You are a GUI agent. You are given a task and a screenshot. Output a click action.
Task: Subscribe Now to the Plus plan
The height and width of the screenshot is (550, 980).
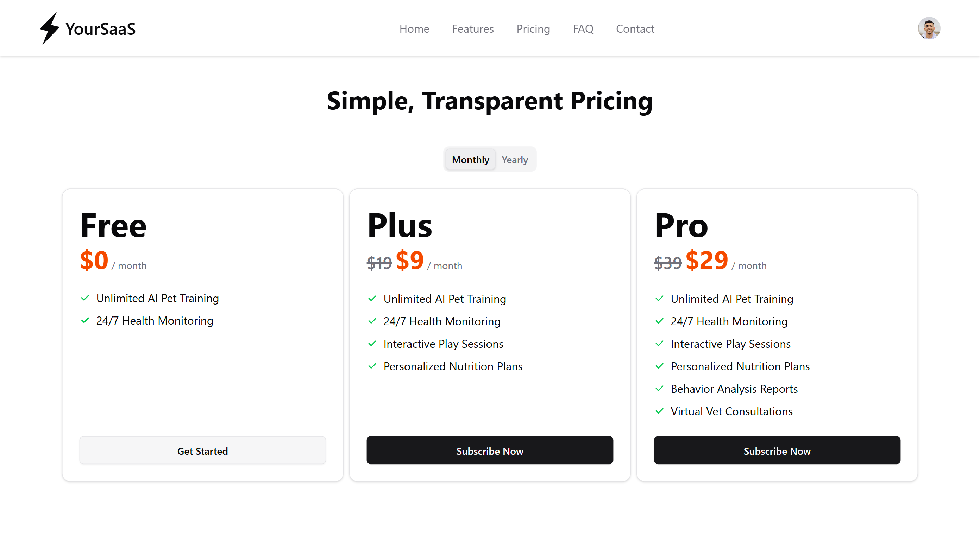(490, 450)
